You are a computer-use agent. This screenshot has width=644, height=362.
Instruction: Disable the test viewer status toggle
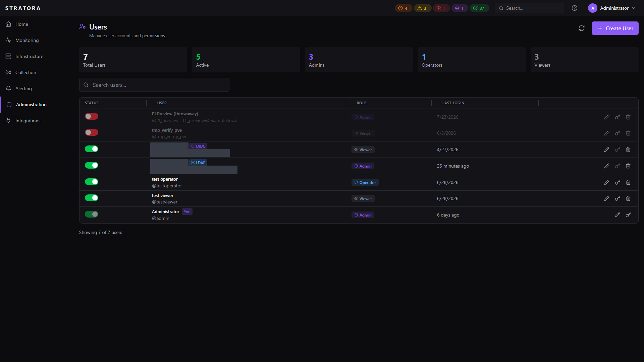tap(92, 198)
